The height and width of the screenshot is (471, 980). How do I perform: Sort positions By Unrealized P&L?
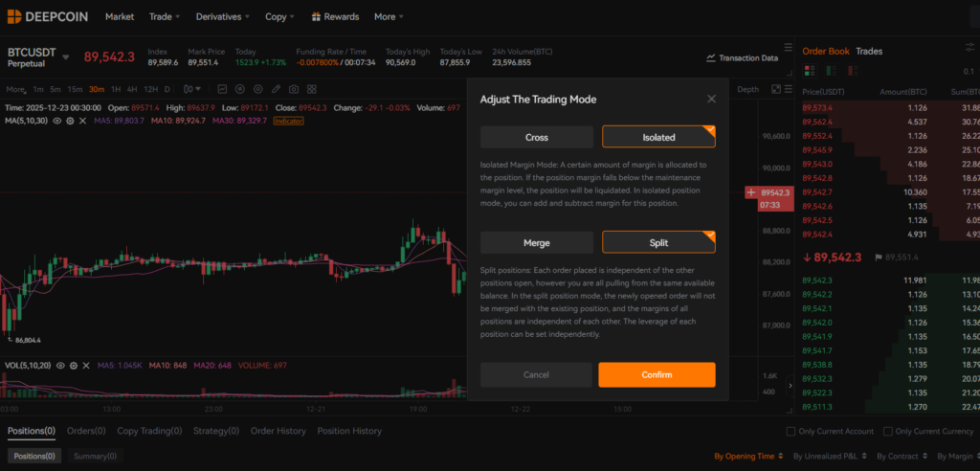pos(831,457)
